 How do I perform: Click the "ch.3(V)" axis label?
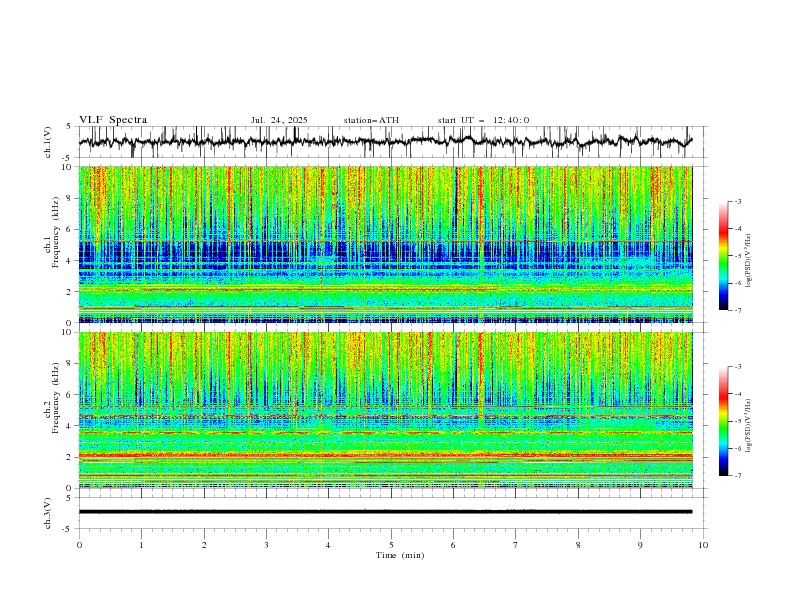(x=48, y=513)
